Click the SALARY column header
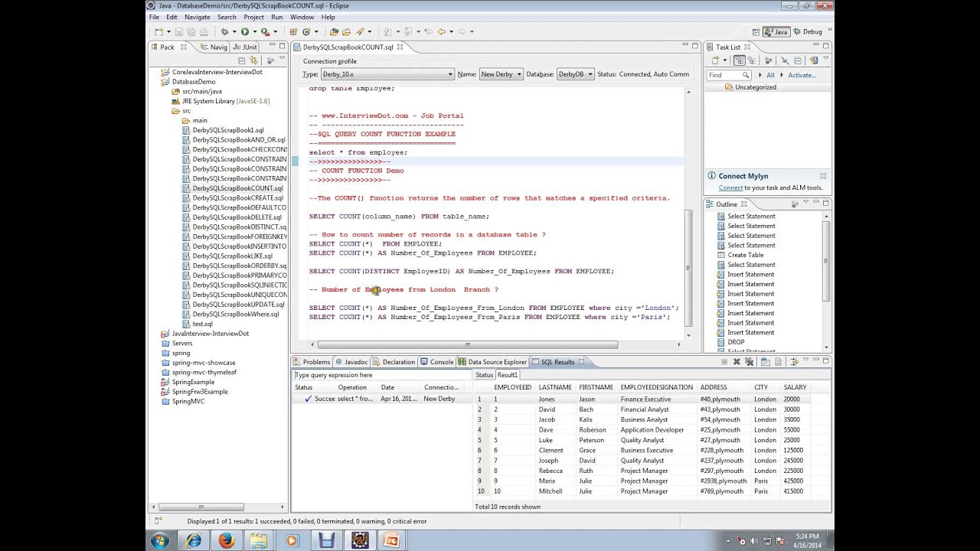This screenshot has width=980, height=551. coord(795,387)
